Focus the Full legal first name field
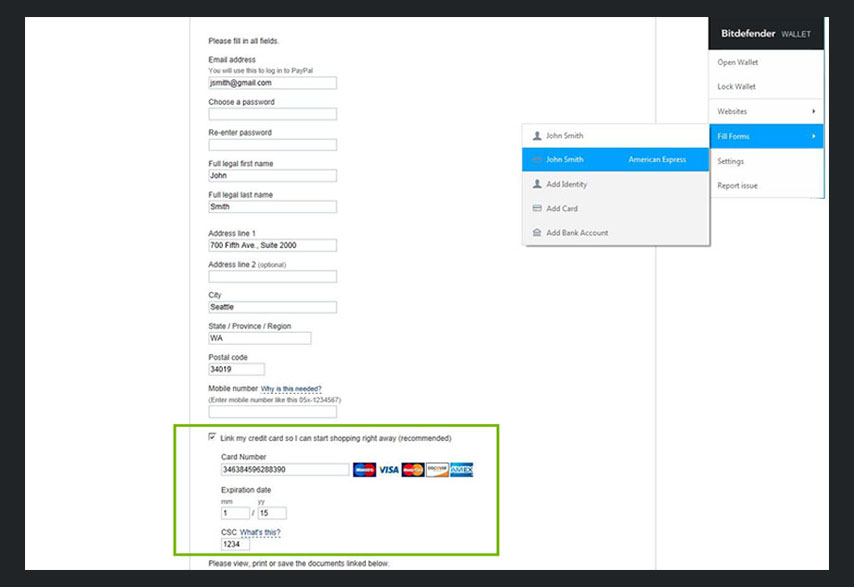Screen dimensions: 854x587 point(272,175)
